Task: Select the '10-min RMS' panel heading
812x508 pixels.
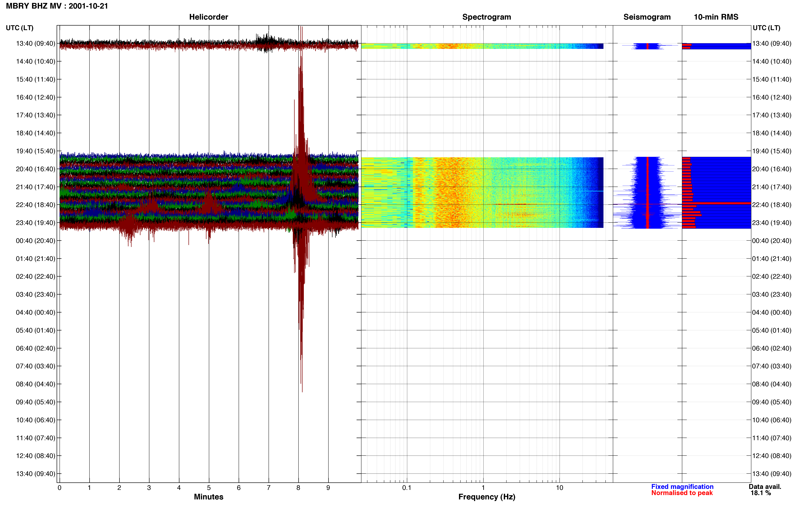Action: click(x=716, y=17)
